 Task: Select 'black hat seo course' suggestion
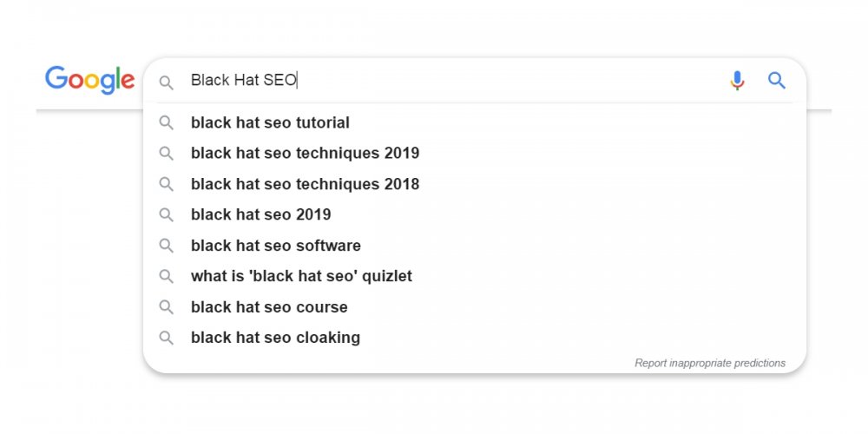coord(475,306)
